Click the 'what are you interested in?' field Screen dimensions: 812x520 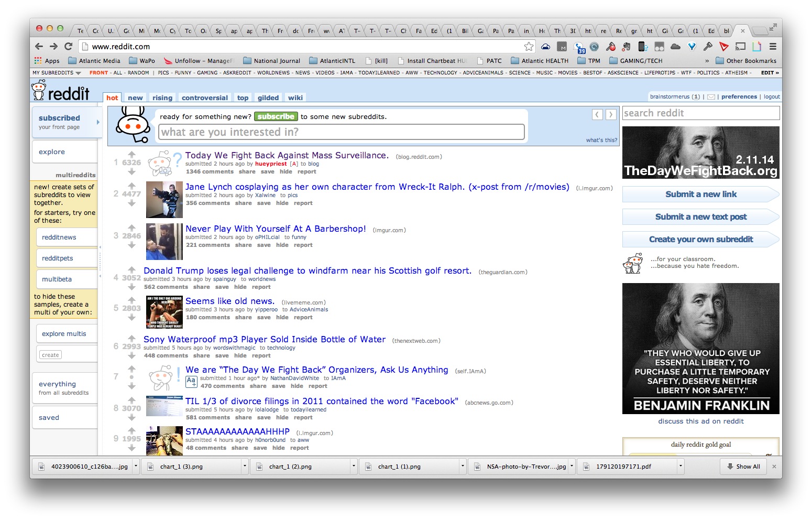coord(342,132)
